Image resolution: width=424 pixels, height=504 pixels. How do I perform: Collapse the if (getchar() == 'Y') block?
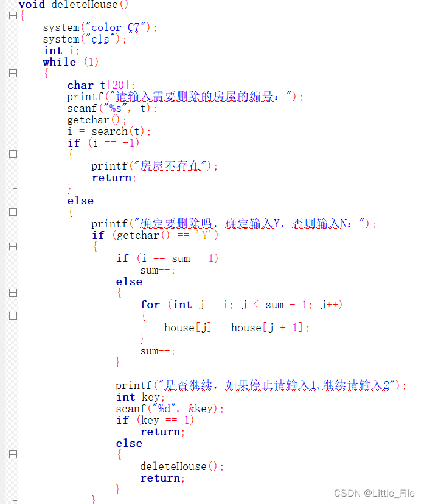pos(13,247)
